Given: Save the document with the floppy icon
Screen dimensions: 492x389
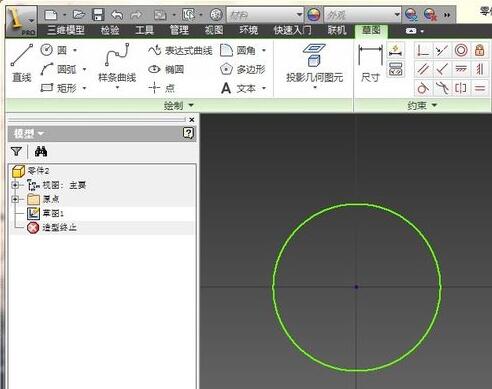Looking at the screenshot, I should click(x=98, y=15).
